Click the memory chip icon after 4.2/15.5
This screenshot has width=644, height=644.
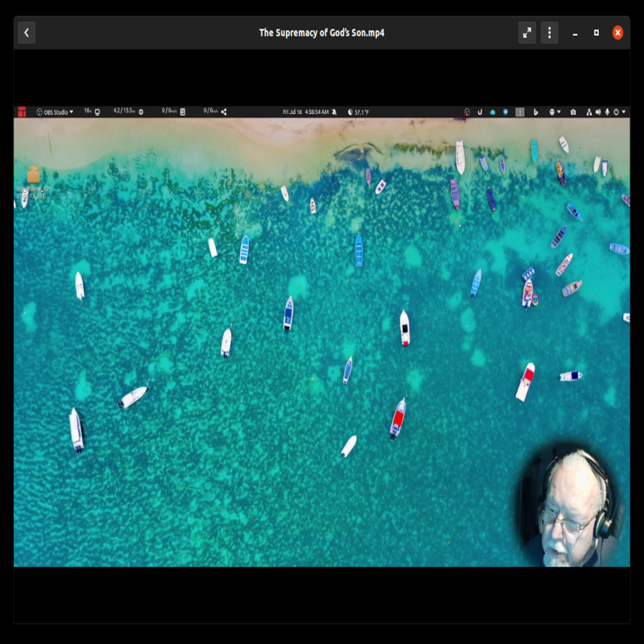141,112
